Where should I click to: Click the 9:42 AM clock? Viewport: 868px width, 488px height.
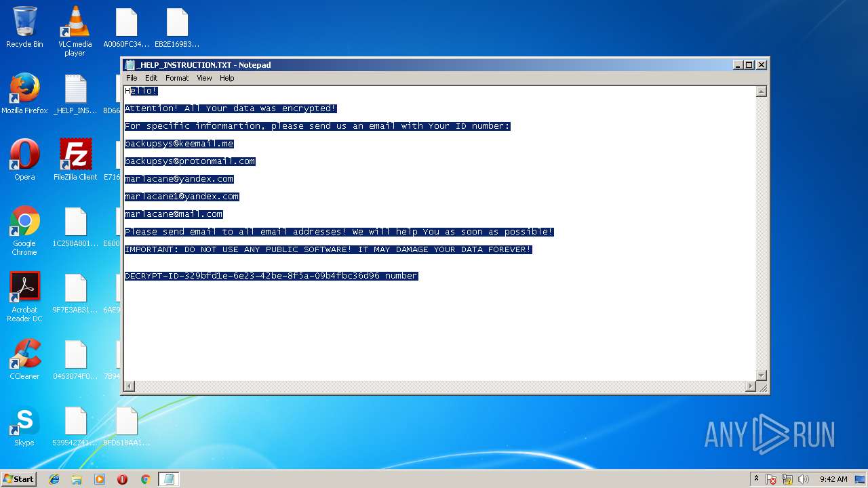[833, 479]
